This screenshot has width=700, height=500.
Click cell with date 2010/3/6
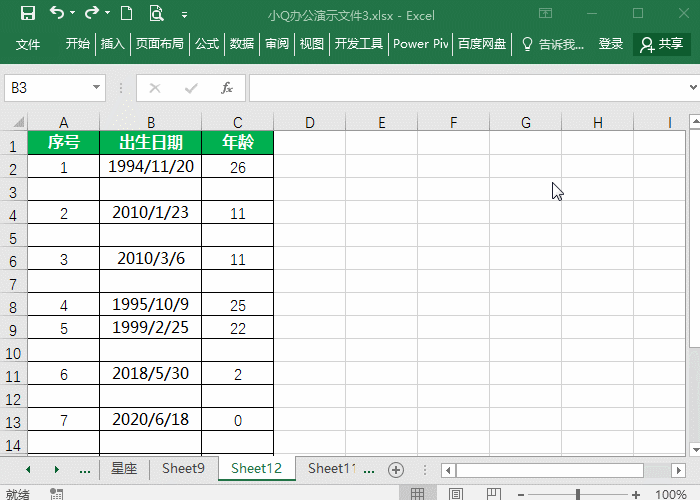[151, 258]
